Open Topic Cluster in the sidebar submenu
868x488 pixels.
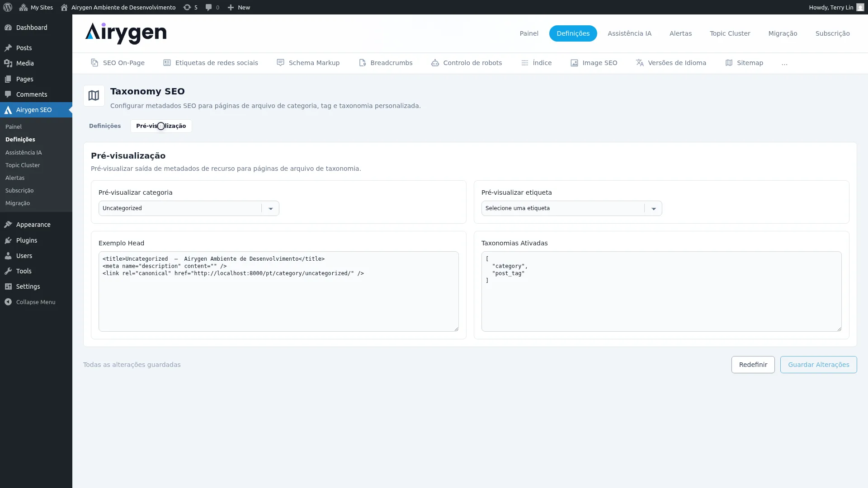point(23,165)
